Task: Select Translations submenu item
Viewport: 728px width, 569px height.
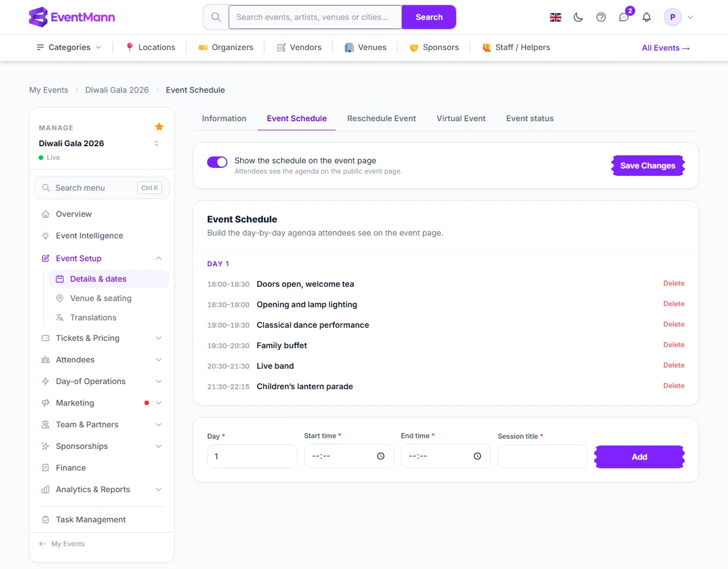Action: click(x=109, y=318)
